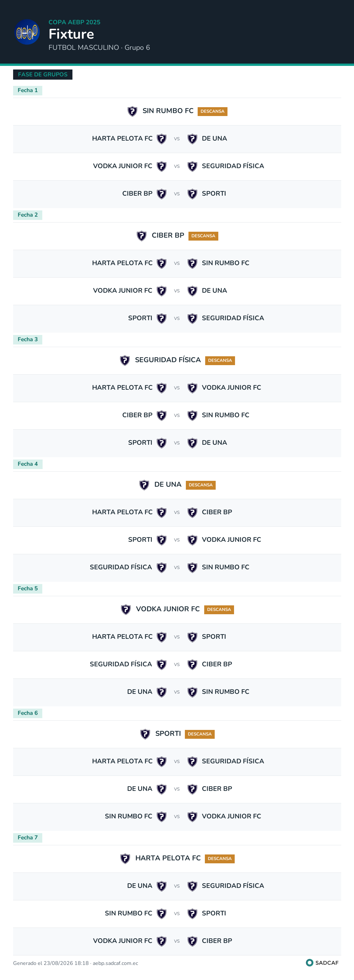Select the Fecha 4 label

pos(28,464)
